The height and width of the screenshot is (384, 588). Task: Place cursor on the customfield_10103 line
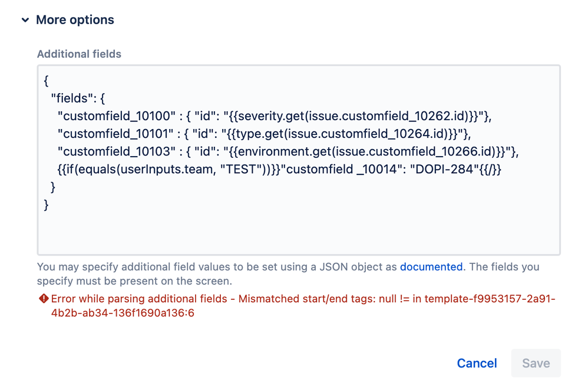click(x=288, y=151)
